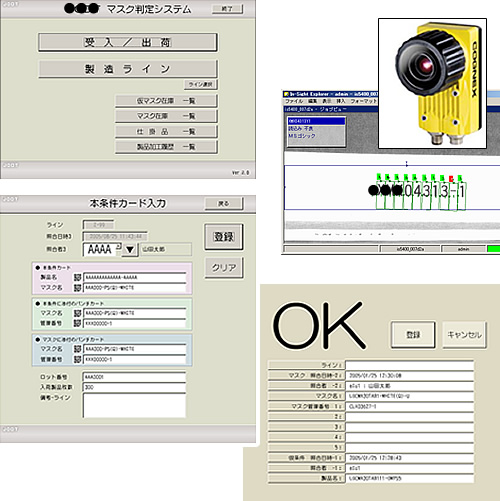Screen dimensions: 500x501
Task: Click barcode icon beside マスク名 in blue section
Action: 77,349
